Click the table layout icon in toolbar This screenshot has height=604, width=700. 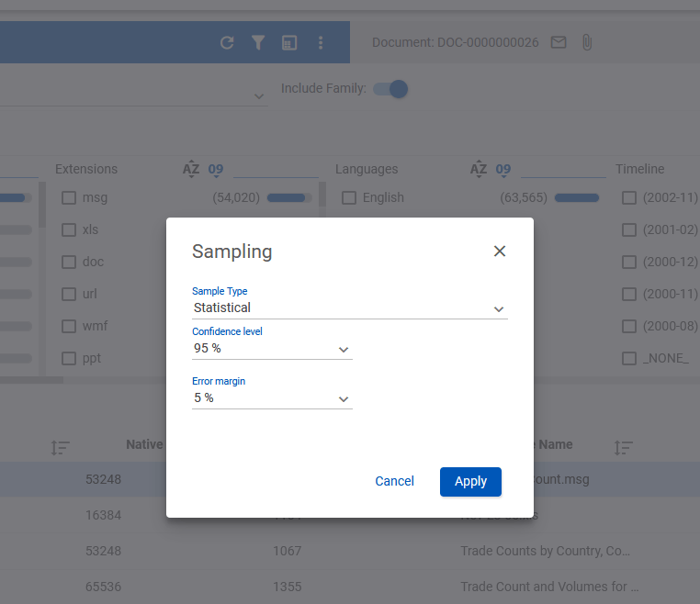pyautogui.click(x=289, y=43)
